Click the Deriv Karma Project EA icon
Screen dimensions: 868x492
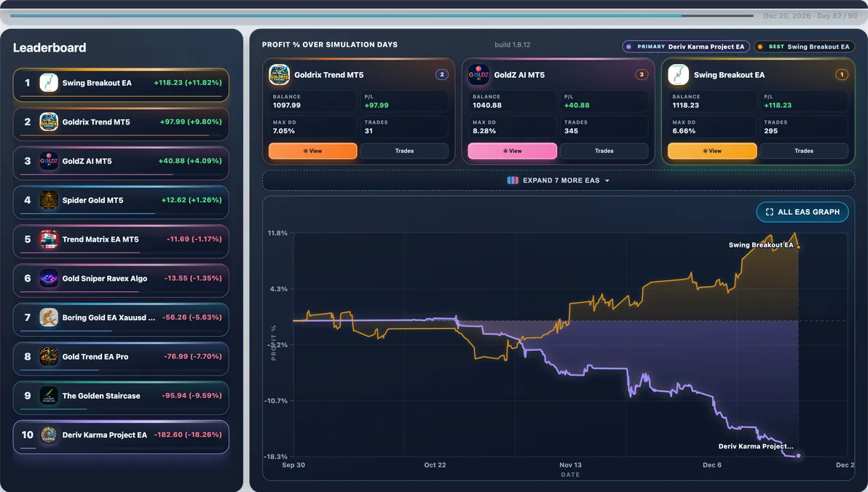click(49, 435)
